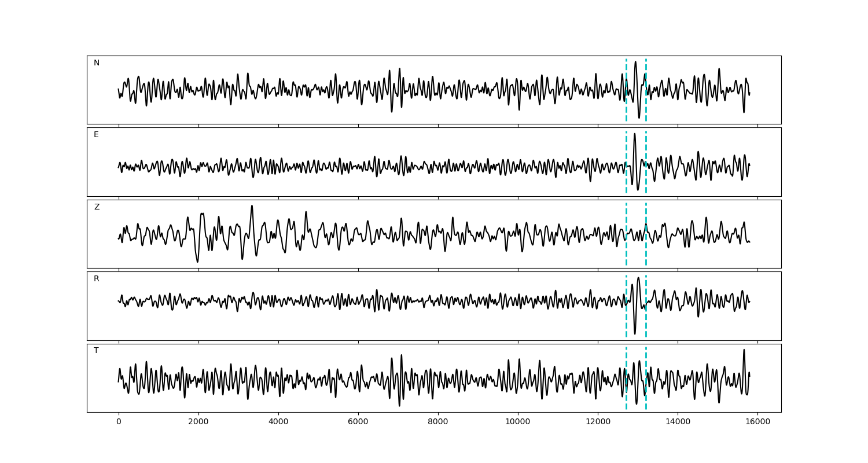Click the 6000 x-axis tick label
This screenshot has width=868, height=463.
(358, 422)
